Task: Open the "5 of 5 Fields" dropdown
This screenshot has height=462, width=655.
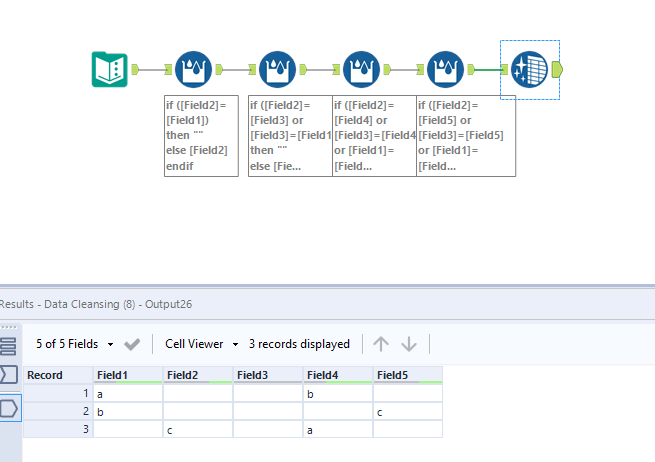Action: click(74, 344)
